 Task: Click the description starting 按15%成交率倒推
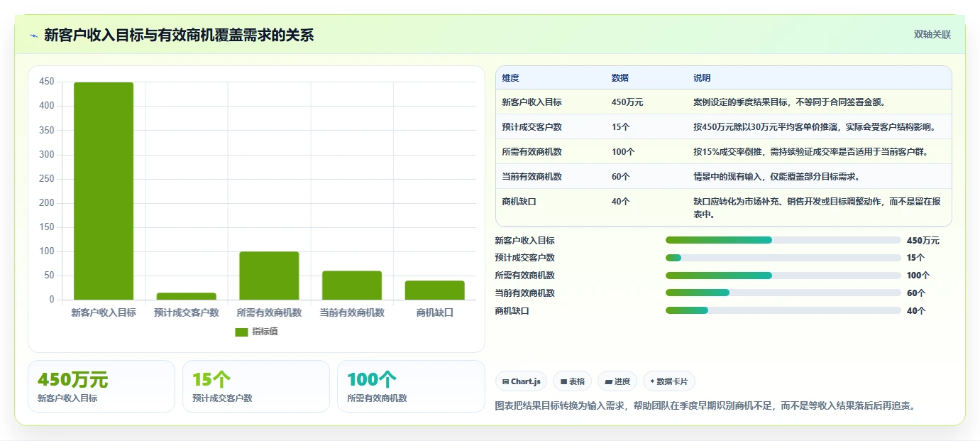(811, 152)
